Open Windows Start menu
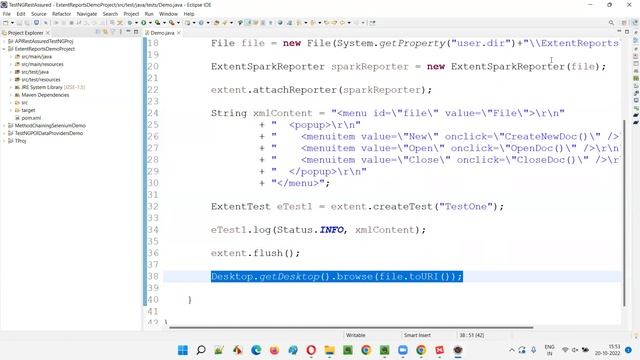Viewport: 640px width, 360px height. (183, 350)
